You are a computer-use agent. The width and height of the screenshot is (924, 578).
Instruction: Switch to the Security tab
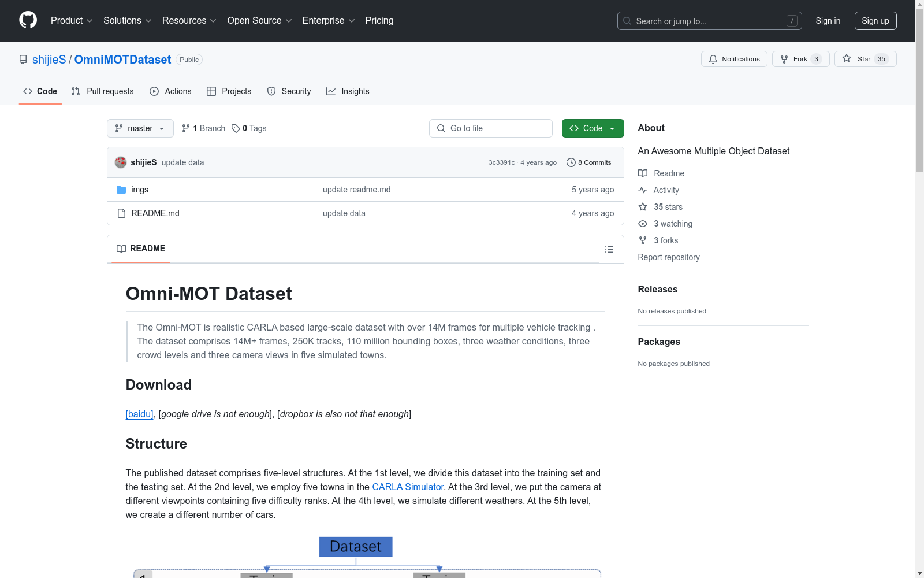coord(289,91)
